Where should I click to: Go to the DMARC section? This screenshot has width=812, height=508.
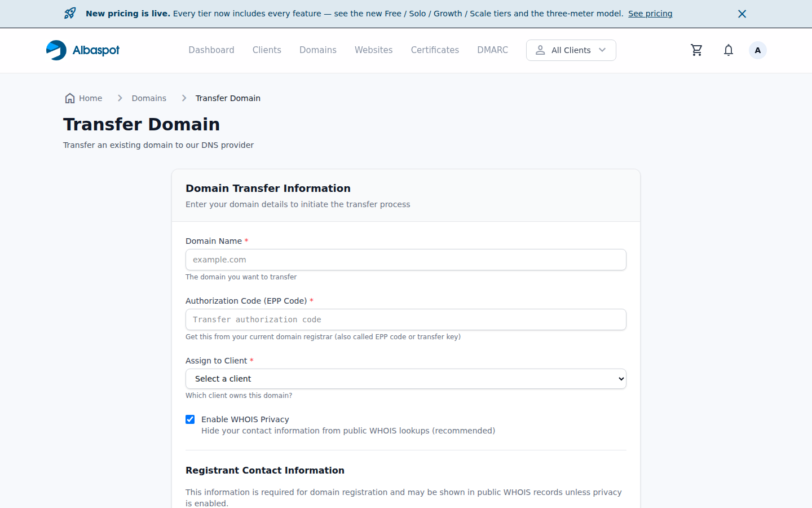[493, 50]
